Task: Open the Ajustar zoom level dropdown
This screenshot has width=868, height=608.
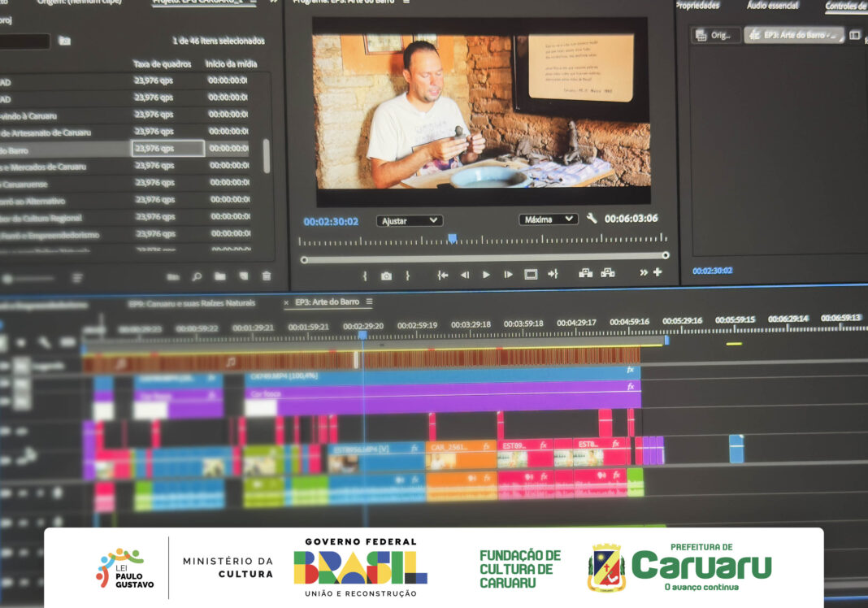Action: tap(410, 220)
